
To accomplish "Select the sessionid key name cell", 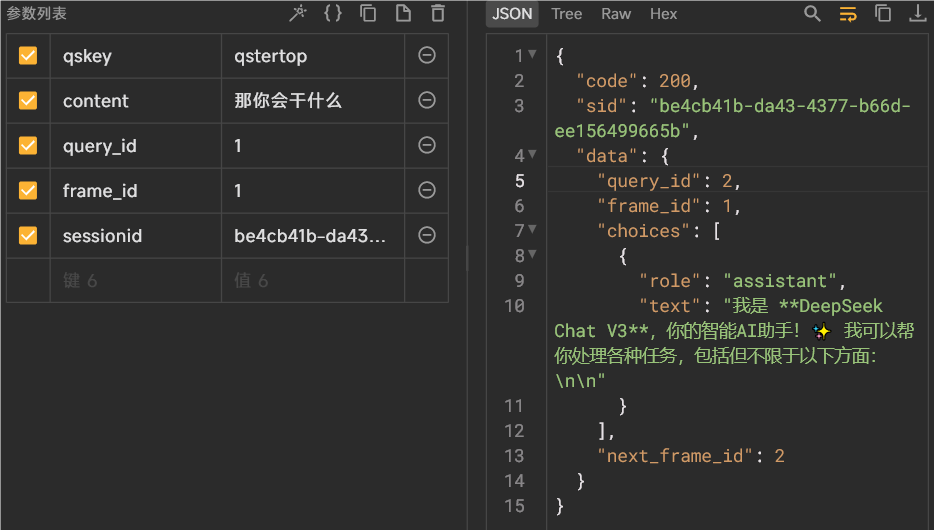I will tap(136, 236).
